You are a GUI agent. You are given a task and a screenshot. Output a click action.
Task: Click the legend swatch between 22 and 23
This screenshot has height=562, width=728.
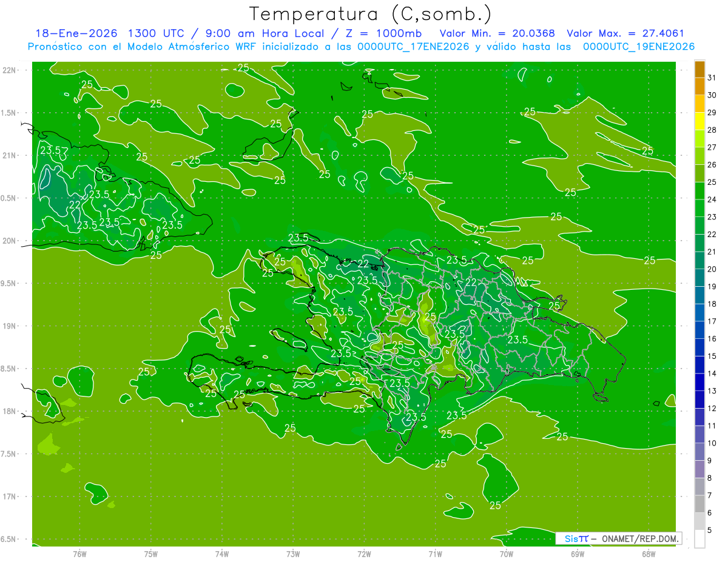[x=699, y=226]
